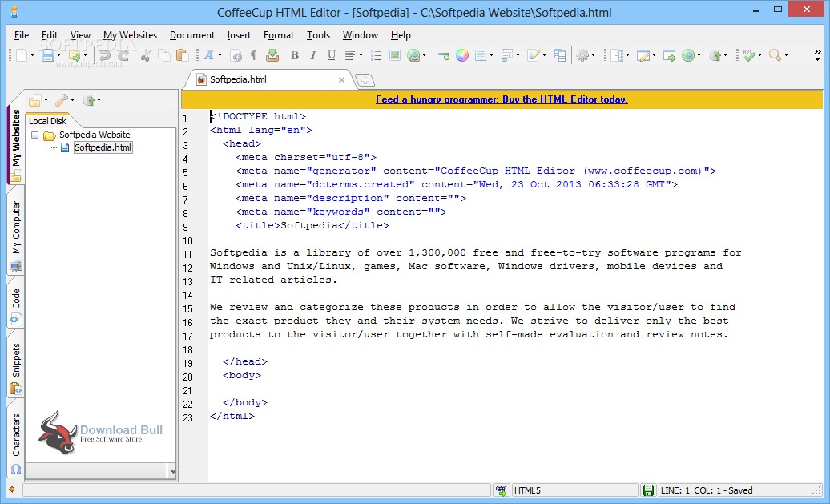Expand the text alignment dropdown arrow

361,55
